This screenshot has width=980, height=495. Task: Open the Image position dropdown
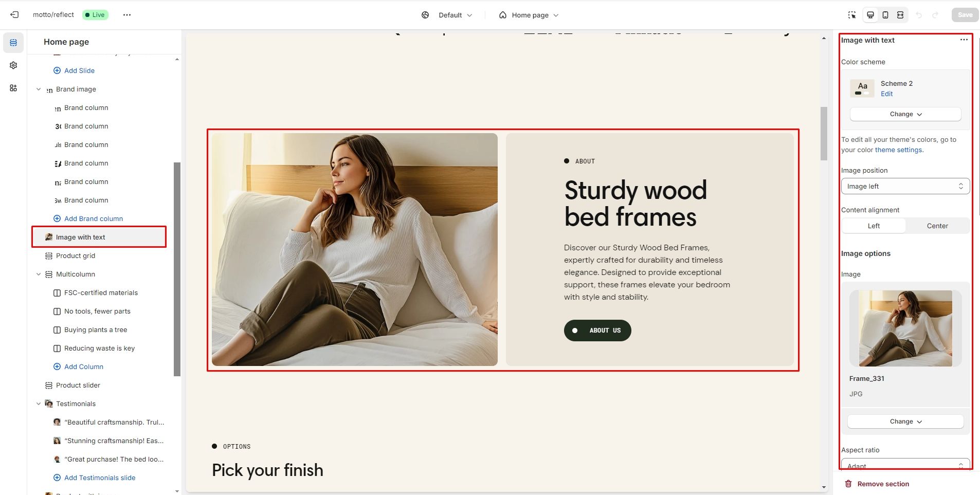pyautogui.click(x=905, y=186)
